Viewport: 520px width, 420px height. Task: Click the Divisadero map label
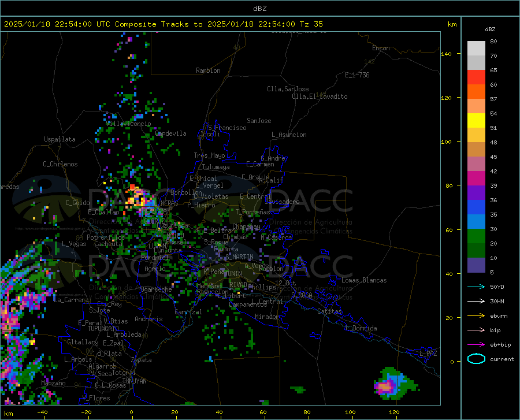(282, 202)
